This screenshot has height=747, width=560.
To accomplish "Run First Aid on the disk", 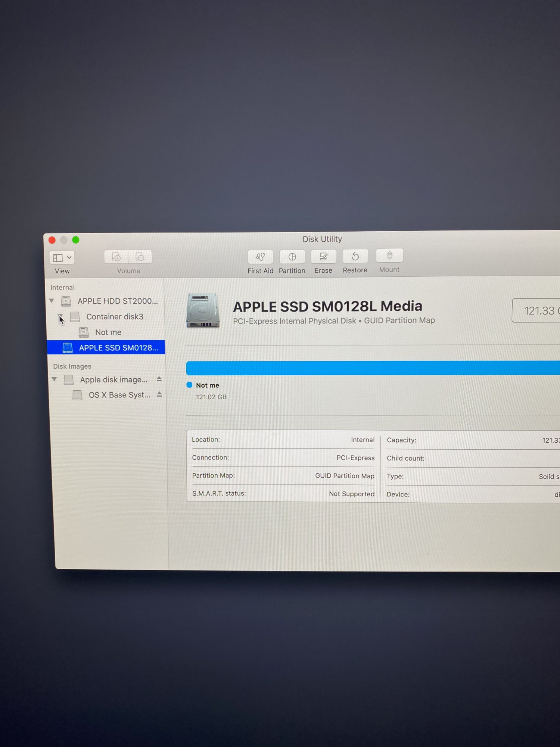I will (260, 257).
